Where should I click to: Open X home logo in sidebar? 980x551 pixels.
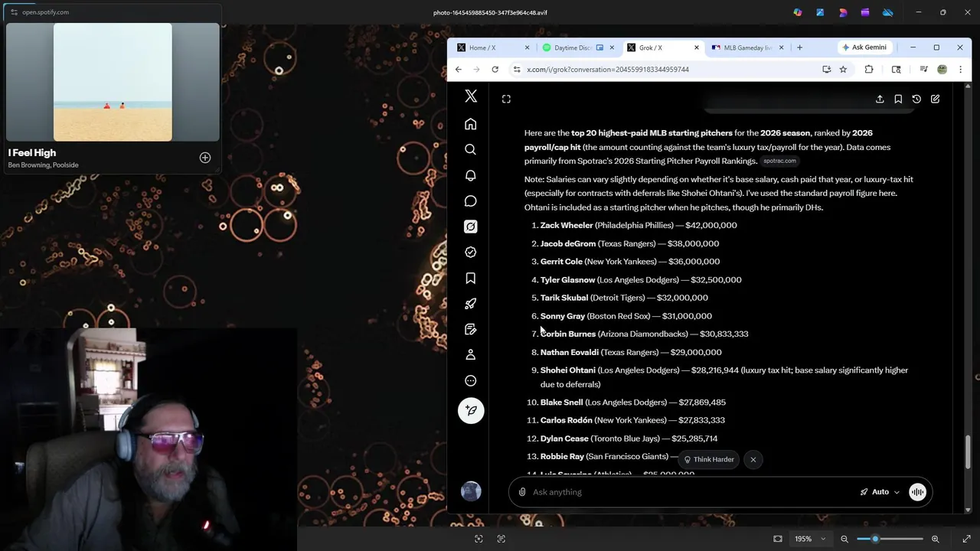tap(471, 96)
